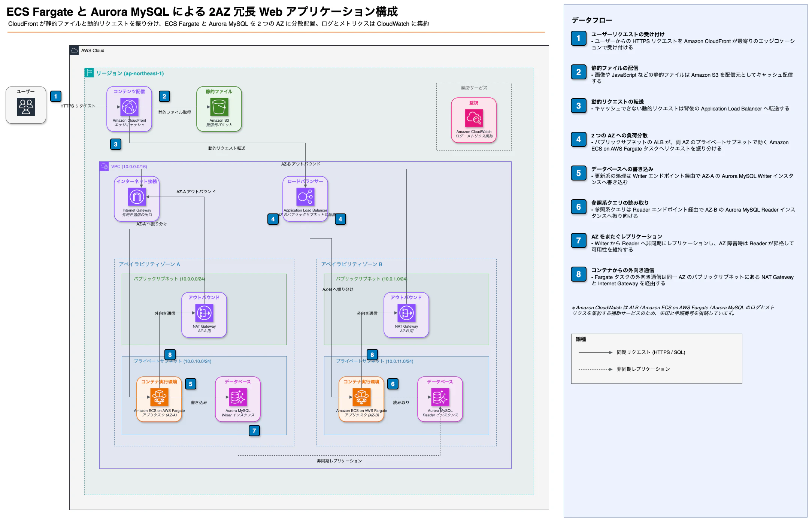
Task: Click the Application Load Balancer icon
Action: [x=305, y=197]
